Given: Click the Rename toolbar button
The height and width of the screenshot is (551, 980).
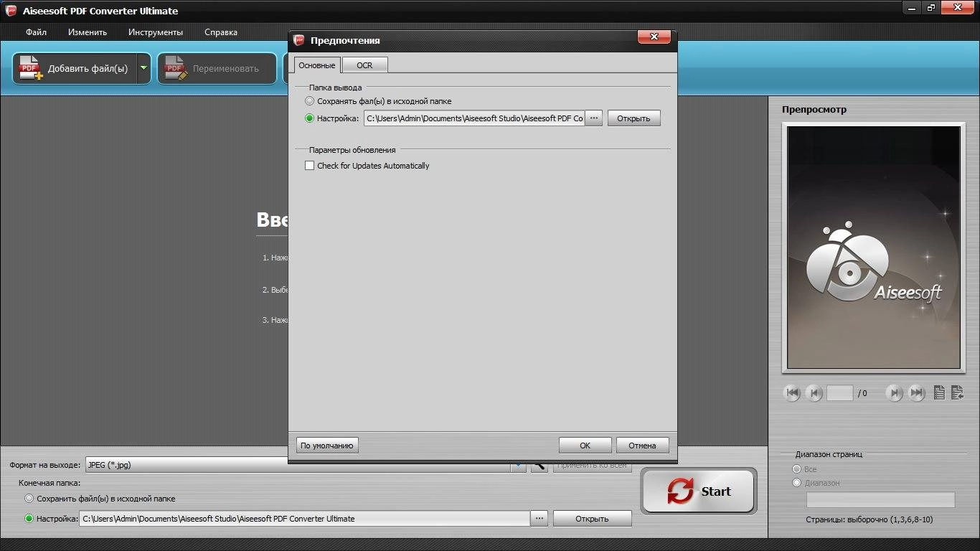Looking at the screenshot, I should [x=217, y=69].
